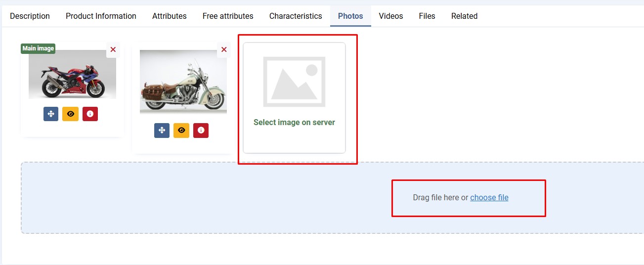Click the red info icon under the cruiser photo
Screen dimensions: 644x265
(201, 130)
